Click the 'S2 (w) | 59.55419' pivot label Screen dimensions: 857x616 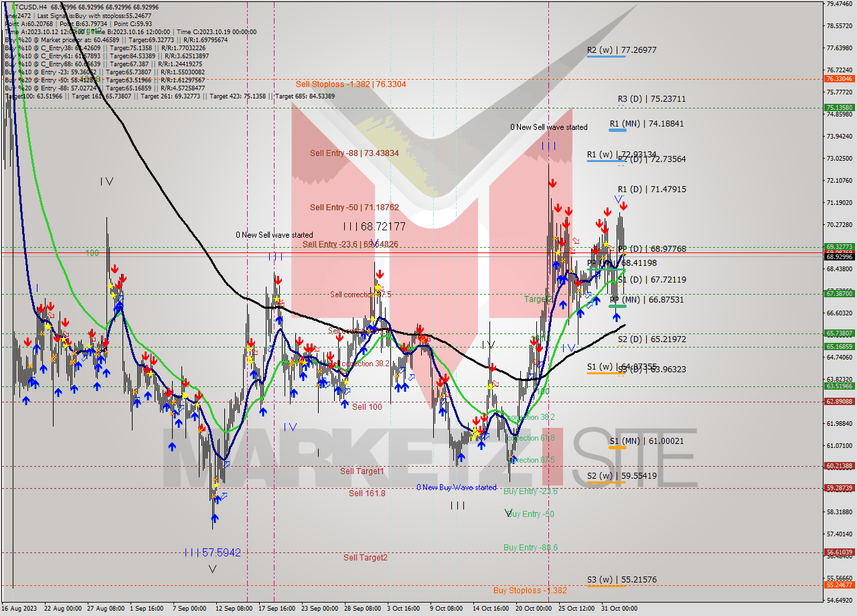621,476
